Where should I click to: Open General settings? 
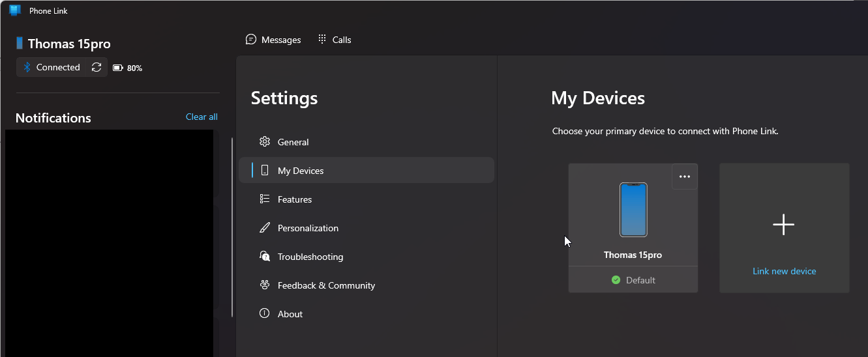click(x=367, y=142)
